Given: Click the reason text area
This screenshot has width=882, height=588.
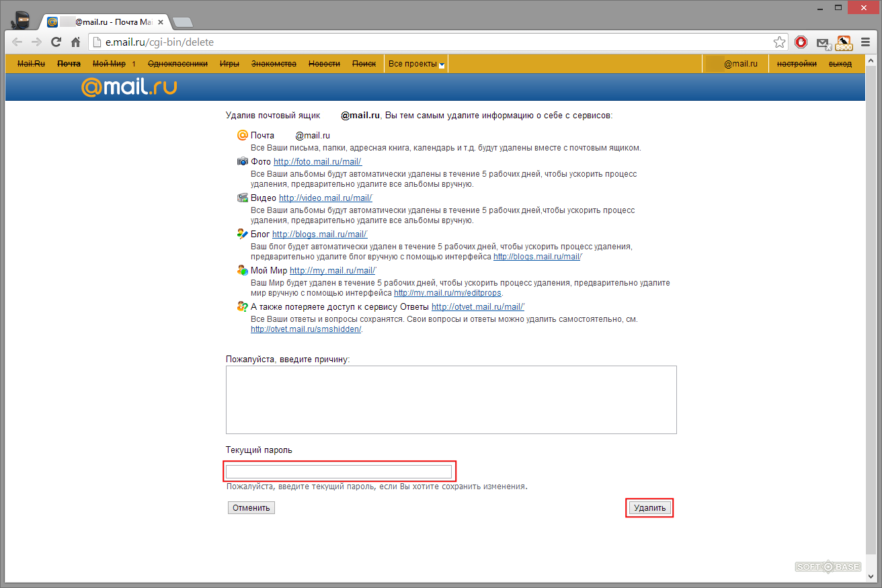Looking at the screenshot, I should (x=451, y=400).
